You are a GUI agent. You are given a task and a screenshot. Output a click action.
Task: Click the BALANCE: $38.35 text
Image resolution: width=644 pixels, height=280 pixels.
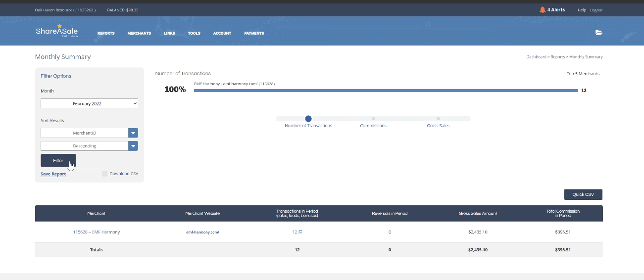(123, 10)
